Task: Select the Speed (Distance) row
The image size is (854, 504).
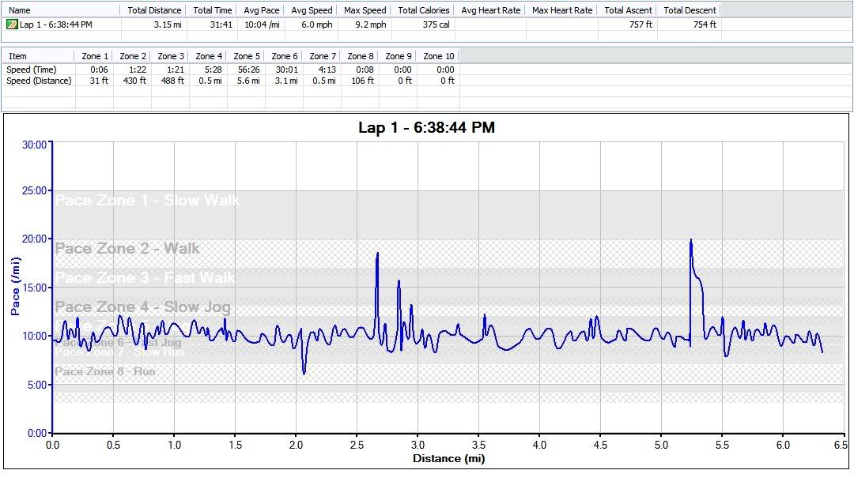Action: point(38,81)
